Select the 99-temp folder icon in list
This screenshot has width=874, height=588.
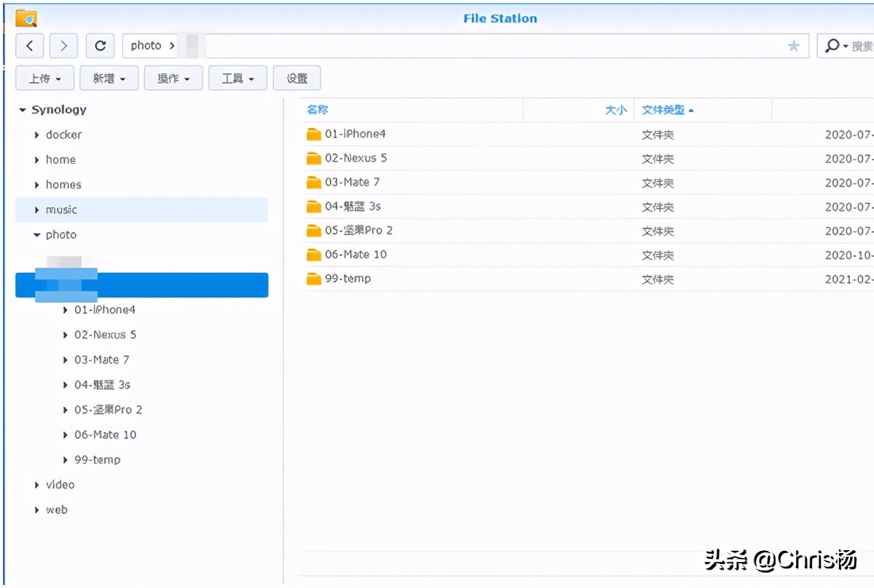(x=314, y=279)
